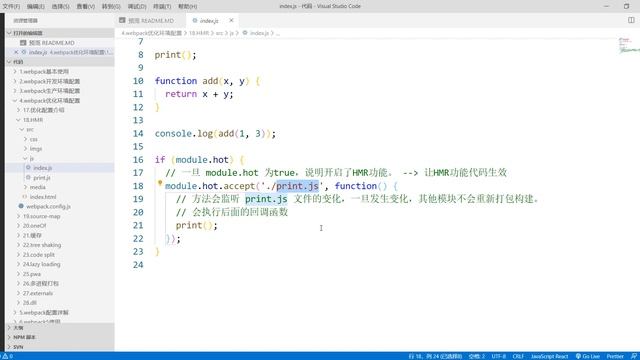Expand the 21.缓存 folder
The width and height of the screenshot is (640, 360).
pyautogui.click(x=60, y=235)
